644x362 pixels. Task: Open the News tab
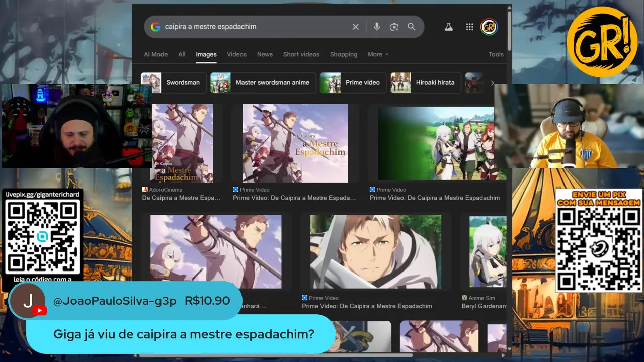(x=265, y=54)
